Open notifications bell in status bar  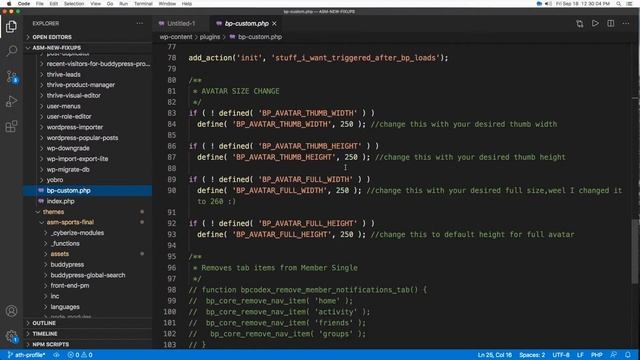pos(628,355)
